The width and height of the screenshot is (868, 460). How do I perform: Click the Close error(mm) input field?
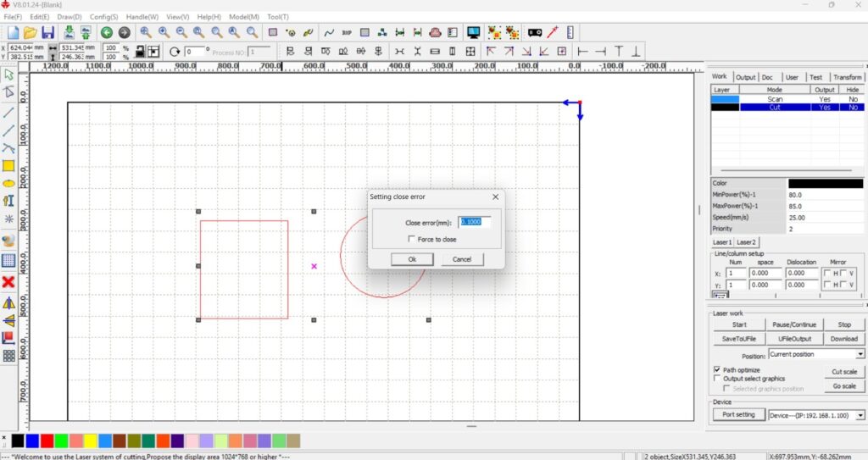tap(474, 222)
